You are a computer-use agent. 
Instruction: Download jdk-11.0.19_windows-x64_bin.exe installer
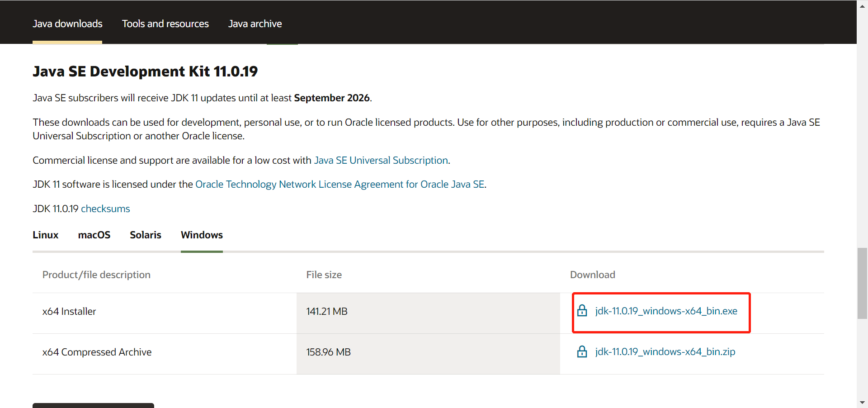click(x=666, y=311)
